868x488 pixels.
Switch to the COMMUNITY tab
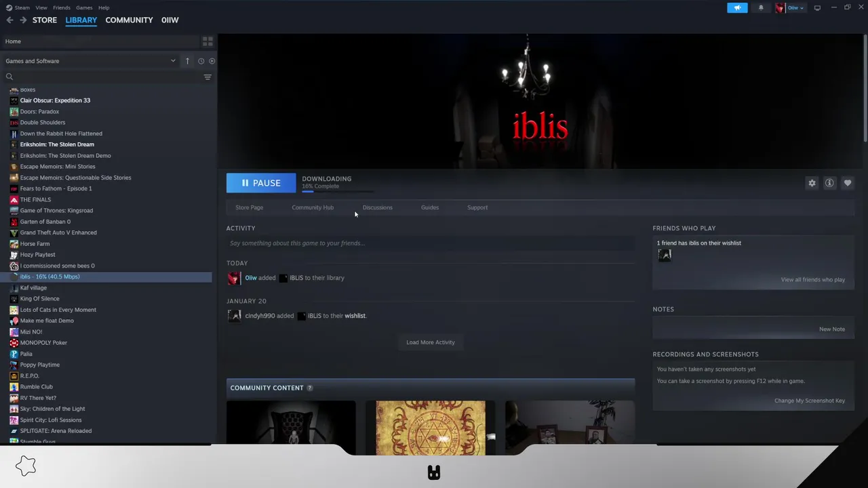[x=129, y=20]
